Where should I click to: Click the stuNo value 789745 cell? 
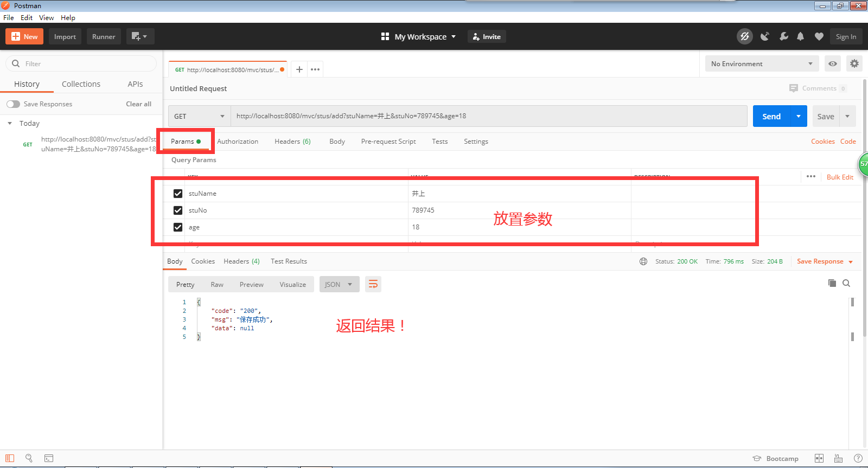point(519,210)
